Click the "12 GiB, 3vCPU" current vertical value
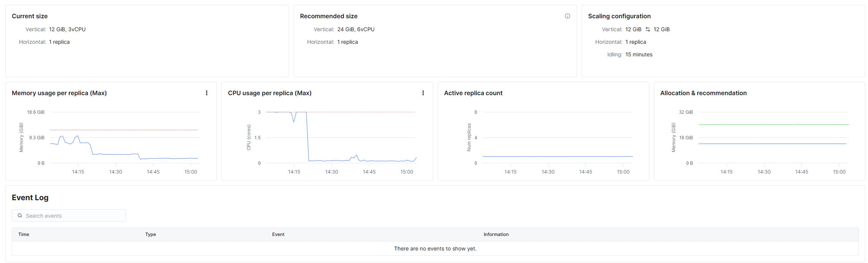868x263 pixels. 67,29
